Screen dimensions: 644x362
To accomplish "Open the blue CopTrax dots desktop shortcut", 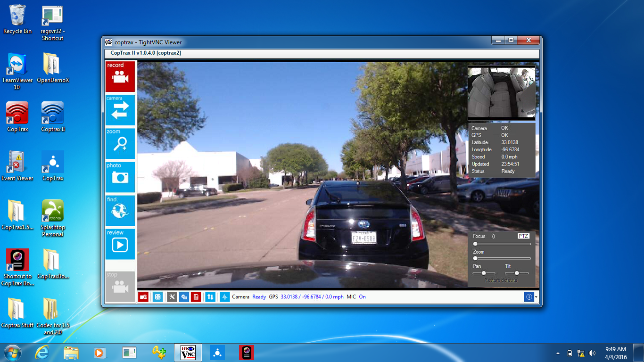I will (53, 166).
